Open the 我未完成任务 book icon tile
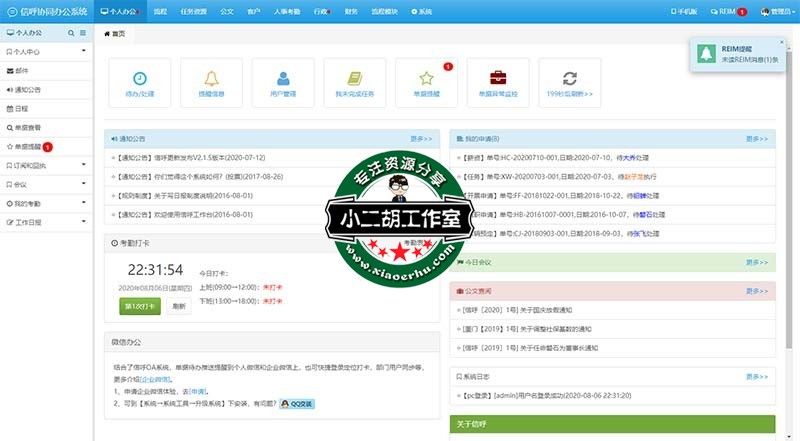This screenshot has height=441, width=800. tap(355, 84)
